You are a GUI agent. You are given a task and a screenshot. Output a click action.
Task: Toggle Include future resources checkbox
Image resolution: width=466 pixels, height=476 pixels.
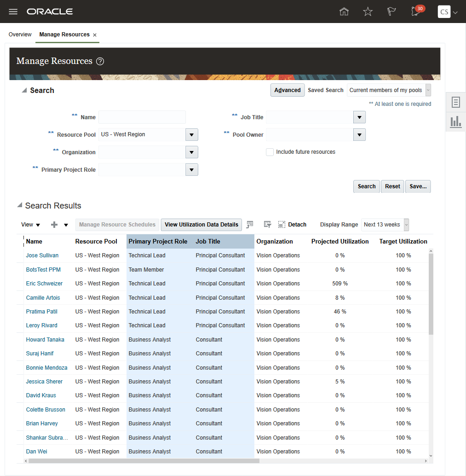(270, 152)
